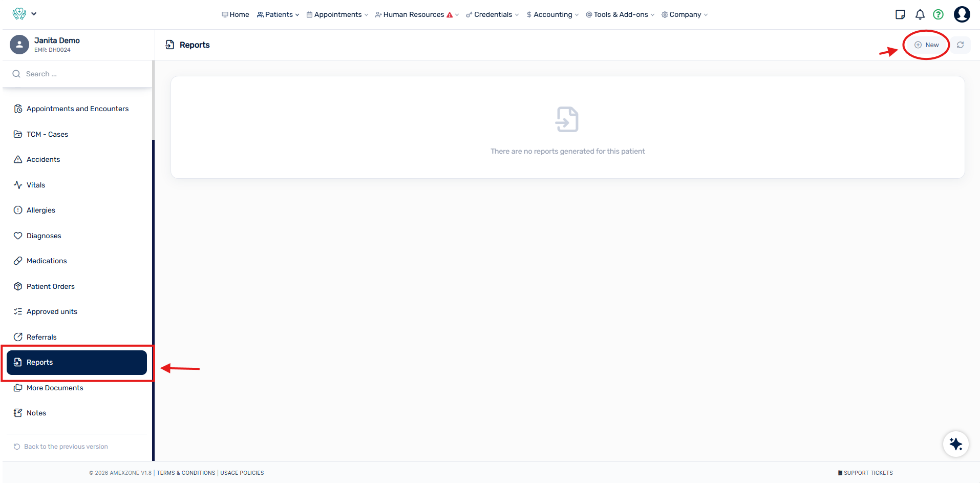
Task: Expand the logo dropdown chevron
Action: coord(34,14)
